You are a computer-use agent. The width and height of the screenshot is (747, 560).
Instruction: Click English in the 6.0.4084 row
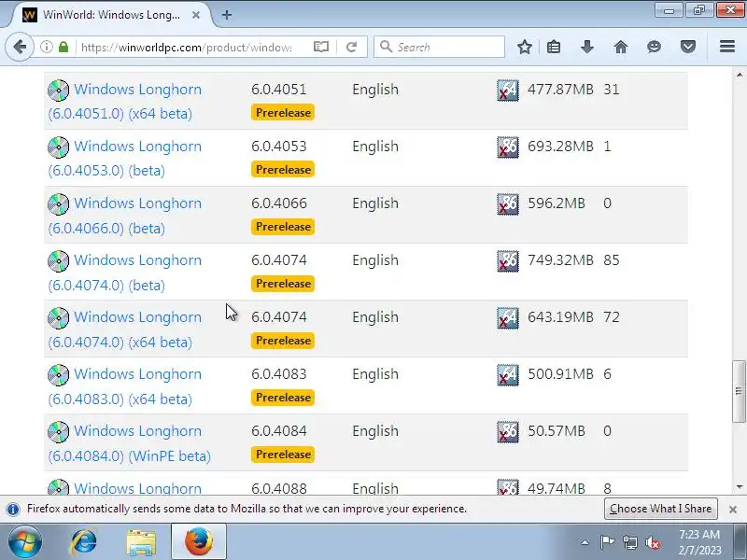pyautogui.click(x=375, y=431)
